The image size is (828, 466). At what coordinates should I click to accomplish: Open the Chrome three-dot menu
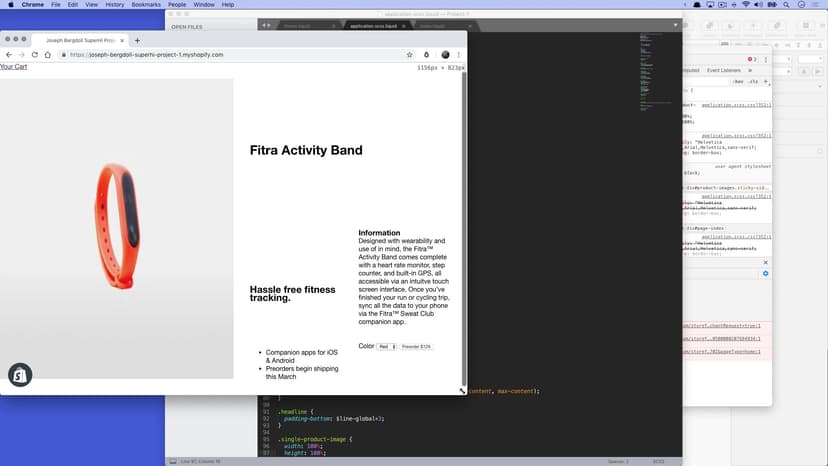tap(460, 55)
